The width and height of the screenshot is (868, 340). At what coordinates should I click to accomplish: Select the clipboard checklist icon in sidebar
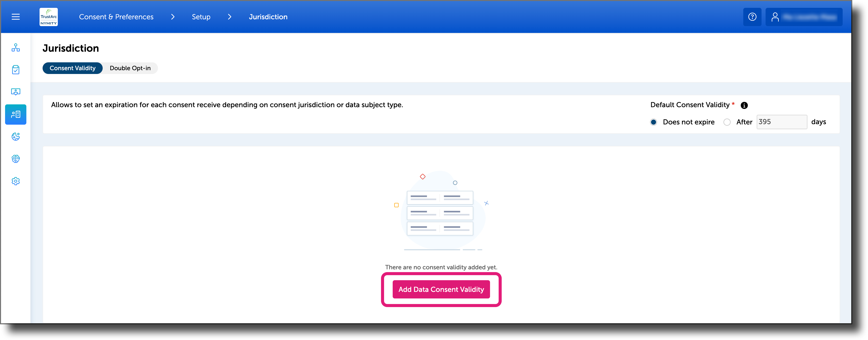pyautogui.click(x=15, y=70)
